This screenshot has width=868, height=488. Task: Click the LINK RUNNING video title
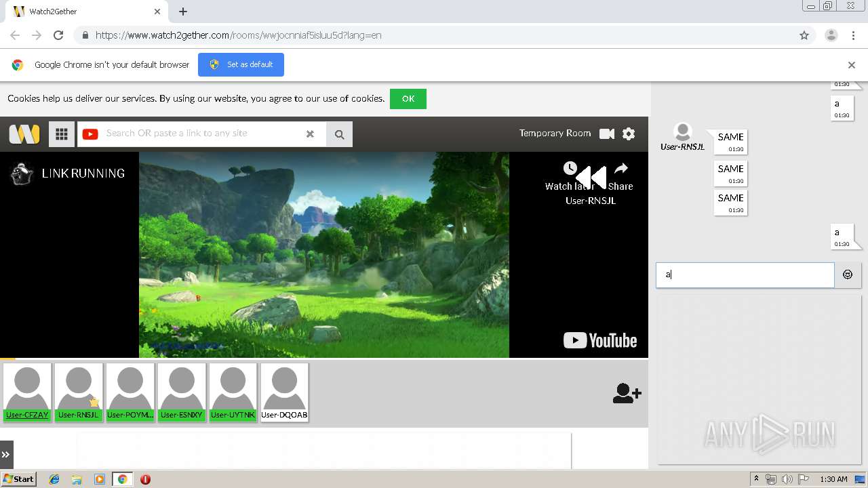pos(83,174)
